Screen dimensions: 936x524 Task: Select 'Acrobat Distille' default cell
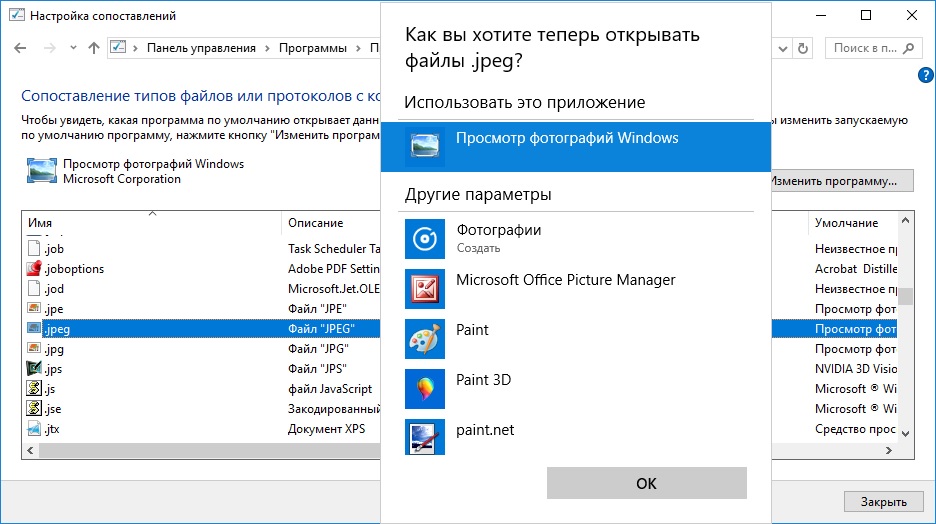(x=856, y=269)
